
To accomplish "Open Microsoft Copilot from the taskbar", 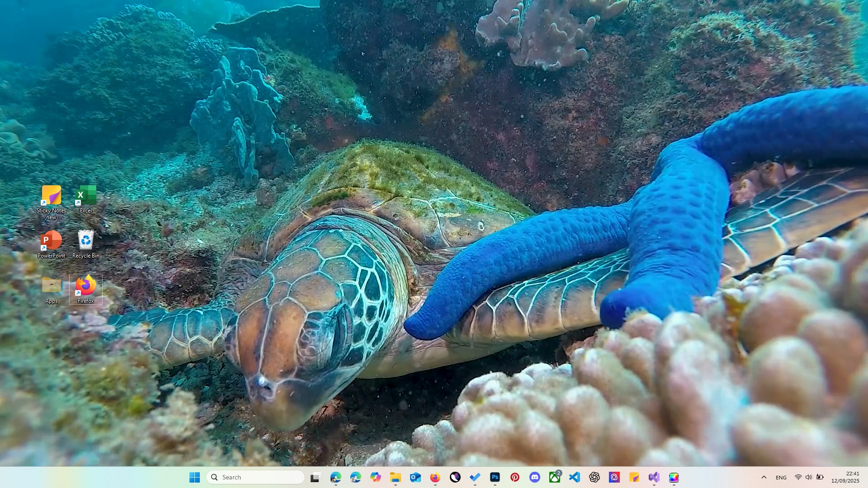I will point(376,477).
